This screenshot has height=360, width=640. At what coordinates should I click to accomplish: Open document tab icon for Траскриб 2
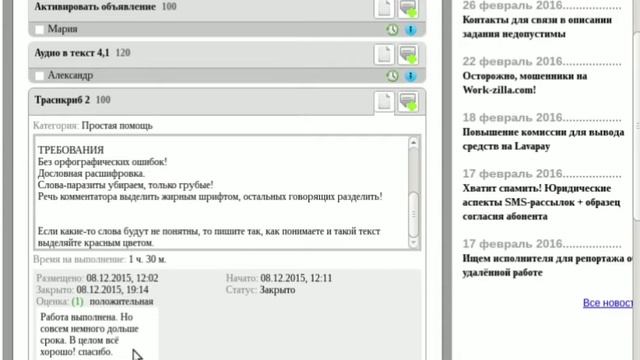(384, 102)
